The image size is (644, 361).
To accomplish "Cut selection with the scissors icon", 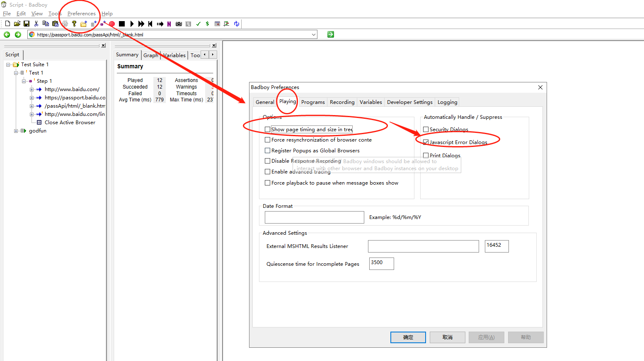I will (x=36, y=24).
